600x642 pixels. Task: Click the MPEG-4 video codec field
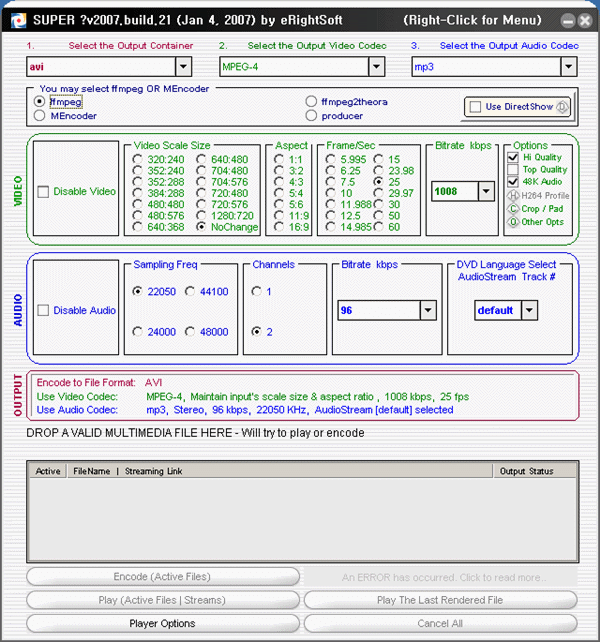click(294, 66)
